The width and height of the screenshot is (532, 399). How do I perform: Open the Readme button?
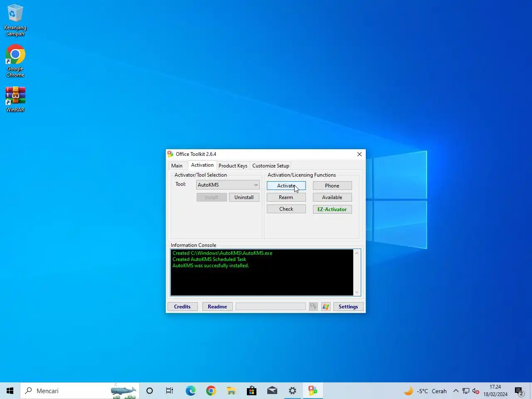point(217,307)
